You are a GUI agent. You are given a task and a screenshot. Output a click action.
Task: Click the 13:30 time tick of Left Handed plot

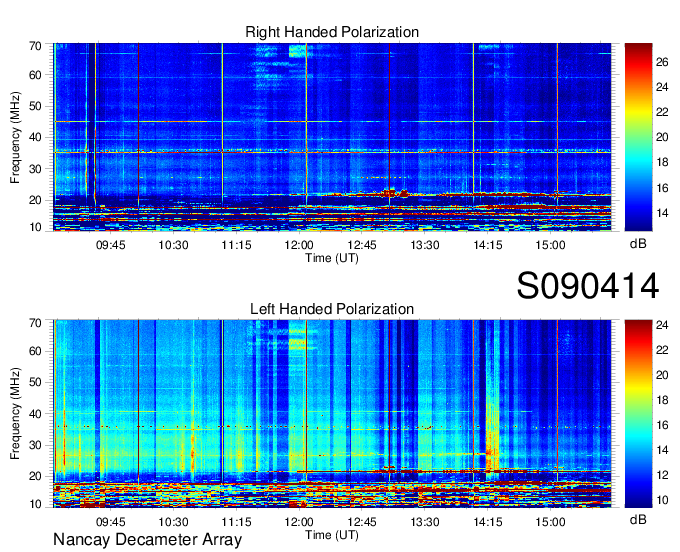coord(425,522)
